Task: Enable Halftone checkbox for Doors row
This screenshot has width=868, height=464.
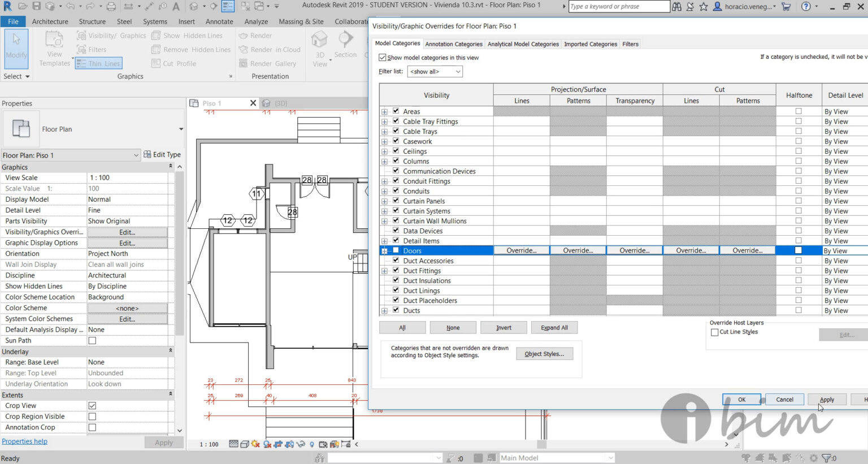Action: (x=798, y=250)
